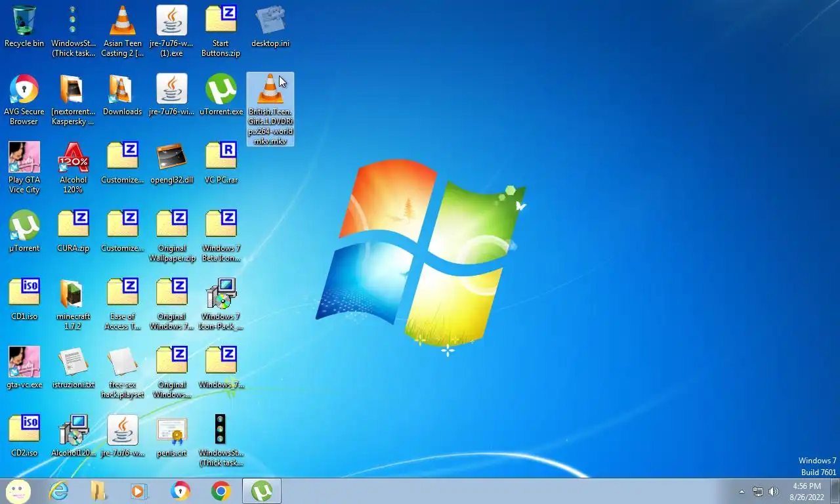The image size is (840, 504).
Task: Select Ease of Access zip archive
Action: (x=123, y=304)
